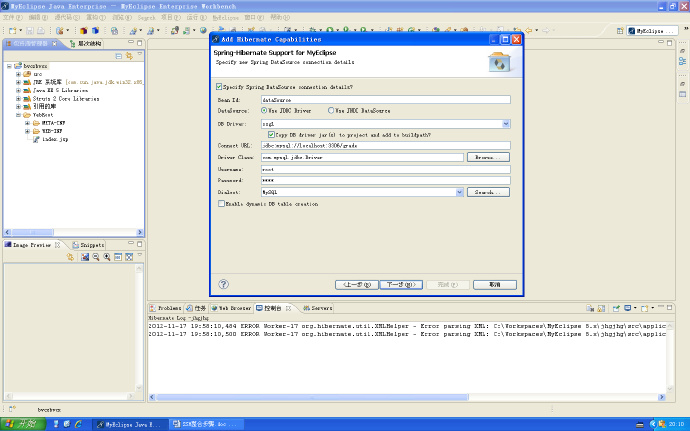Click the Connect URL input field

385,145
